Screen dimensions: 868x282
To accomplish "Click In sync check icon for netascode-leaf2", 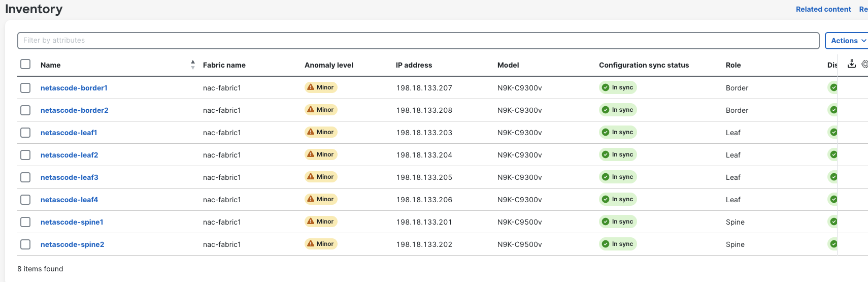I will pyautogui.click(x=606, y=154).
